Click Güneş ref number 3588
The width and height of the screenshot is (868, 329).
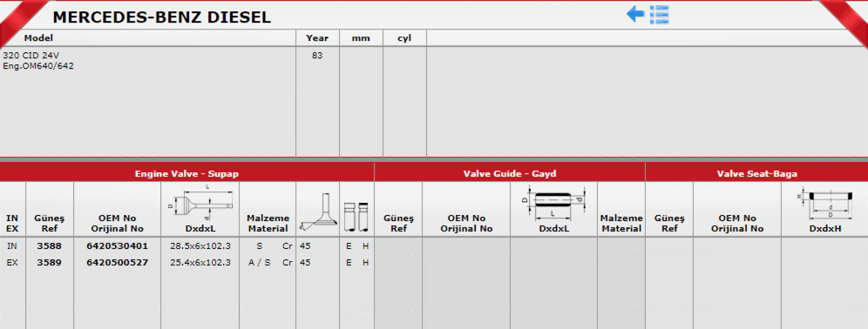pos(50,246)
